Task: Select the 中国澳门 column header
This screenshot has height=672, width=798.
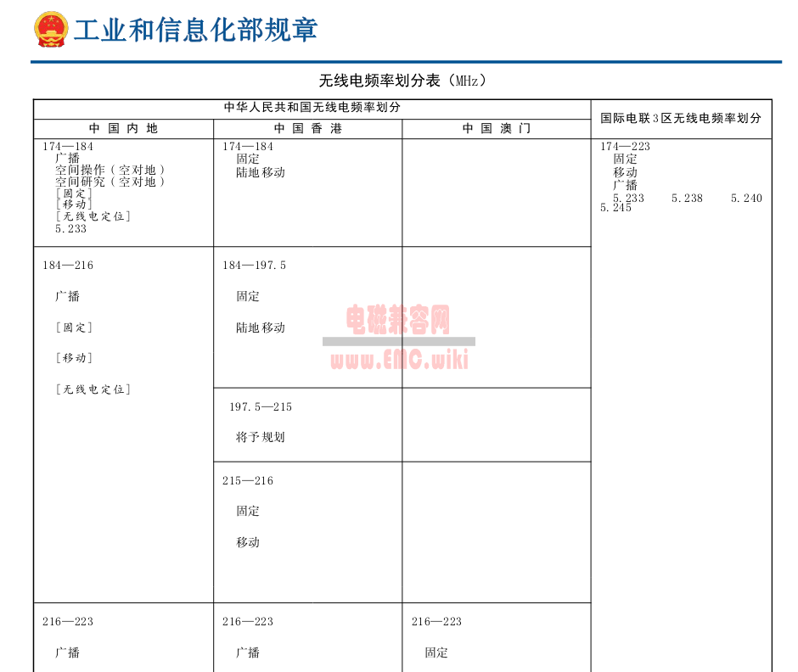Action: (497, 128)
